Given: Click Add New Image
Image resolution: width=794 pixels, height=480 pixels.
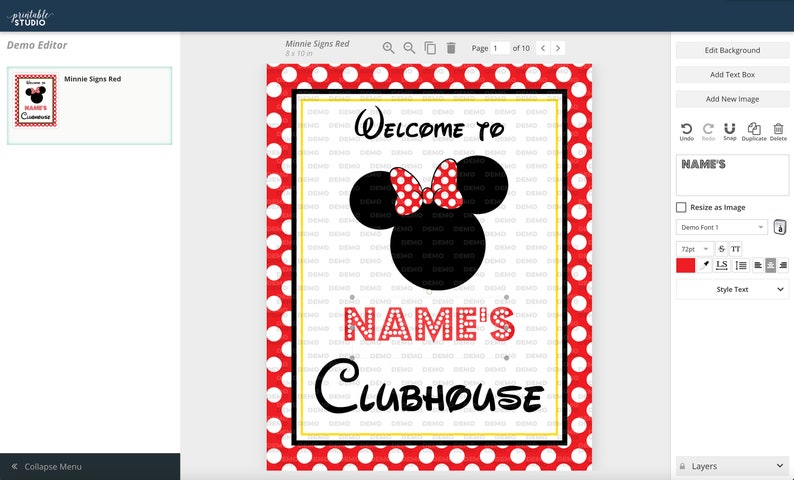Looking at the screenshot, I should tap(732, 99).
